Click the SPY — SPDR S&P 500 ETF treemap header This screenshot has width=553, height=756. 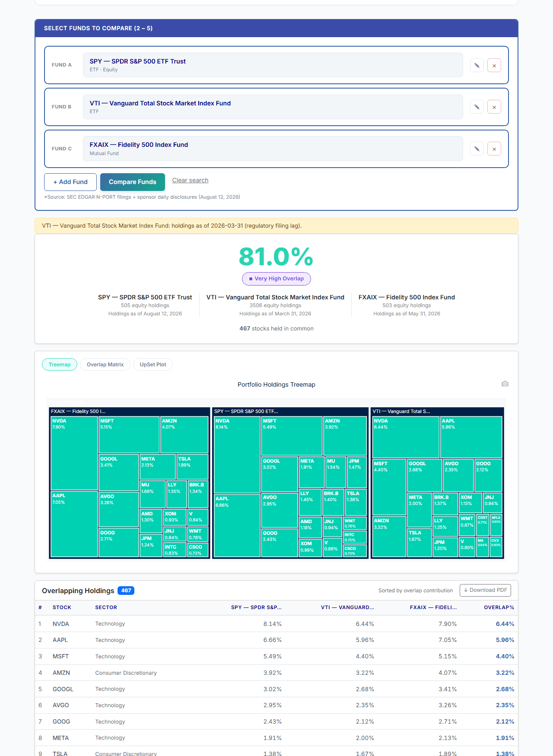click(x=290, y=411)
